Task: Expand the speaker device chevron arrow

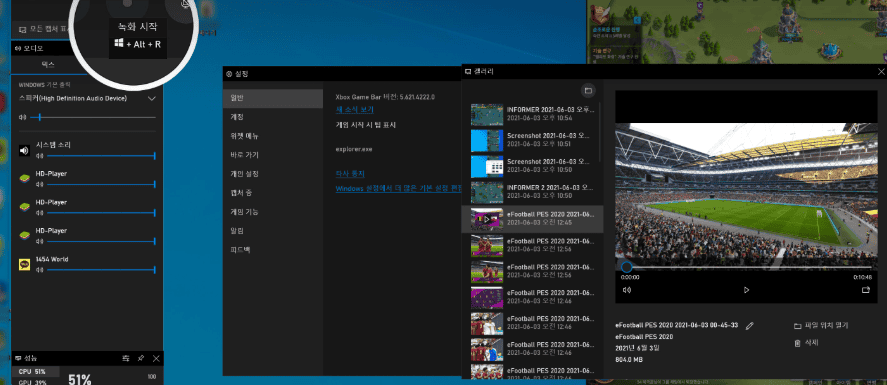Action: pos(152,98)
